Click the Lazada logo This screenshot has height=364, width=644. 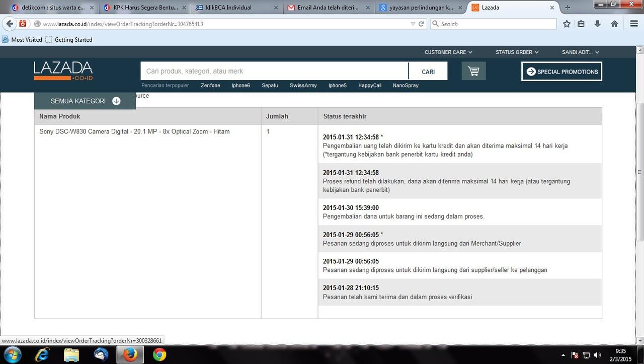(x=63, y=71)
